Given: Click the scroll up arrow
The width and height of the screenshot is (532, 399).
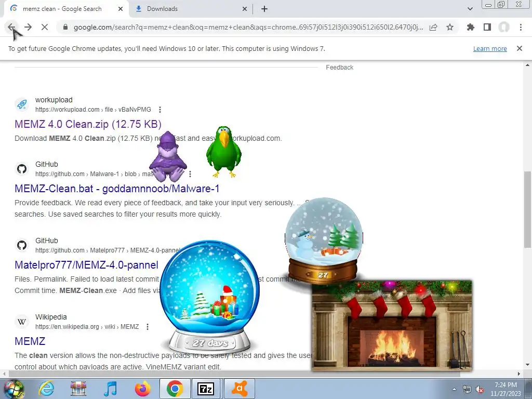Looking at the screenshot, I should 527,65.
